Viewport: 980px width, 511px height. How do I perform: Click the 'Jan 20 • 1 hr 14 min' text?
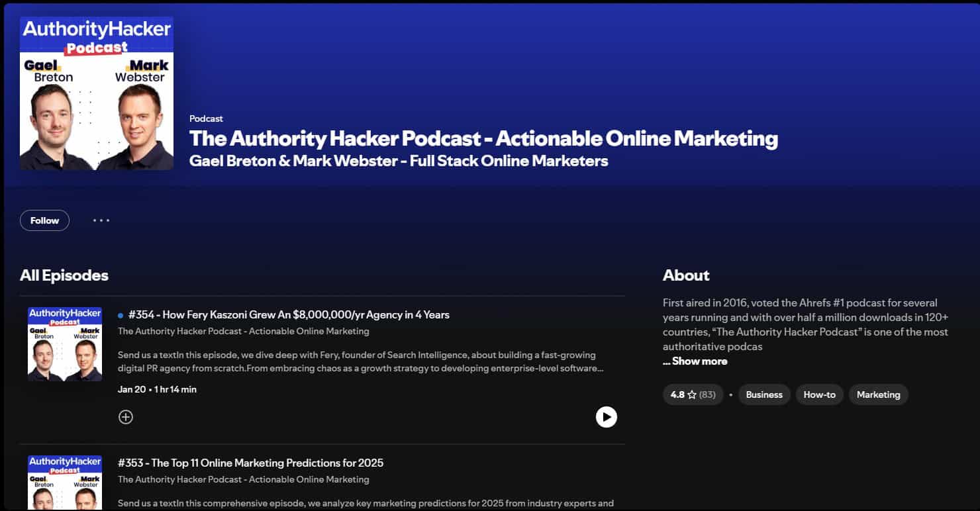[157, 389]
